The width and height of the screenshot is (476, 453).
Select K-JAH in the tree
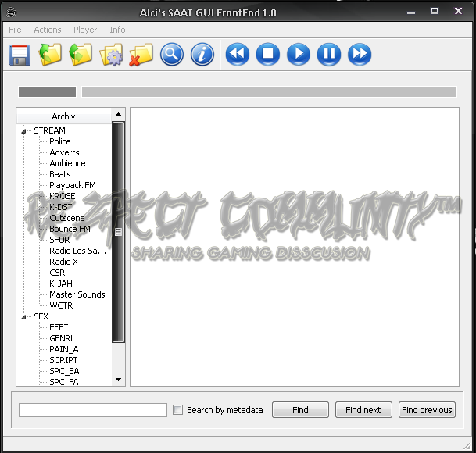click(x=61, y=284)
